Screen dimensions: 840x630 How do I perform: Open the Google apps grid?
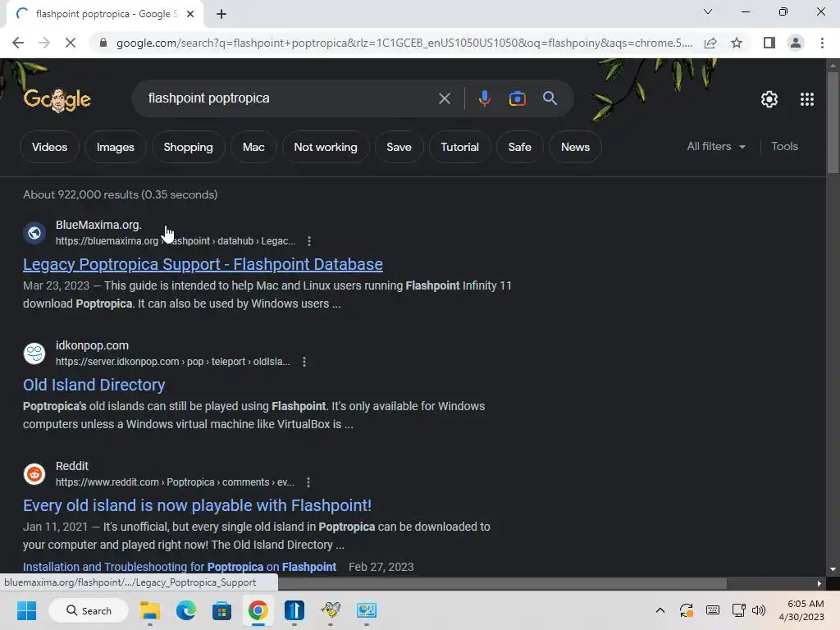tap(807, 99)
